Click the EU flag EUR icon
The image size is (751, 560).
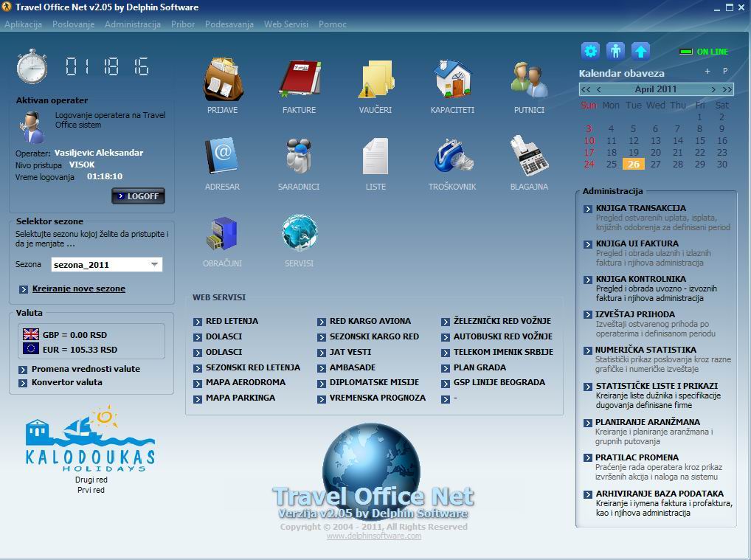tap(31, 349)
